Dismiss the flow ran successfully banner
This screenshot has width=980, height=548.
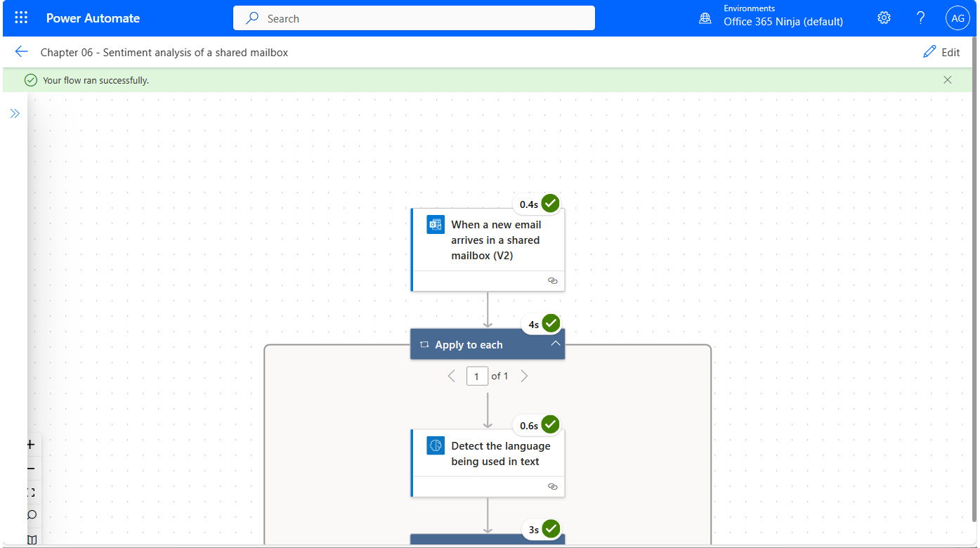948,80
